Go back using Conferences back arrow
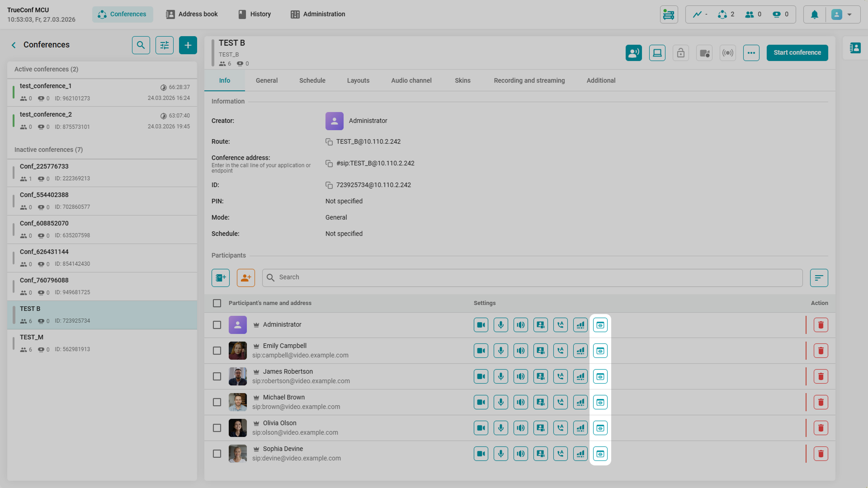The width and height of the screenshot is (868, 488). point(14,45)
